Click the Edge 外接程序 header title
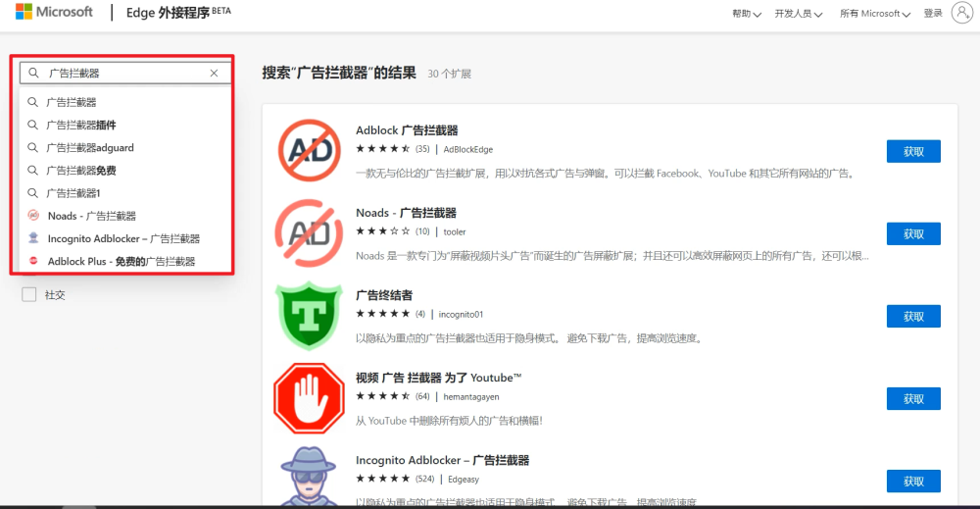The height and width of the screenshot is (509, 980). point(178,12)
